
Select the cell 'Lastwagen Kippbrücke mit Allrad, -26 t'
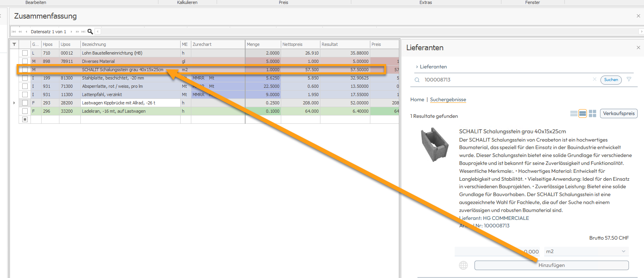click(x=130, y=103)
